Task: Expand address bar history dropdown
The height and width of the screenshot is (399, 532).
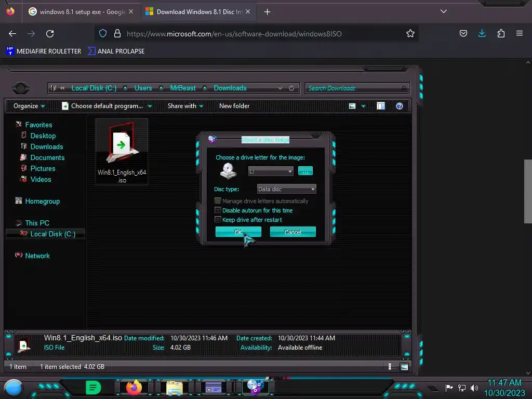Action: [x=280, y=88]
